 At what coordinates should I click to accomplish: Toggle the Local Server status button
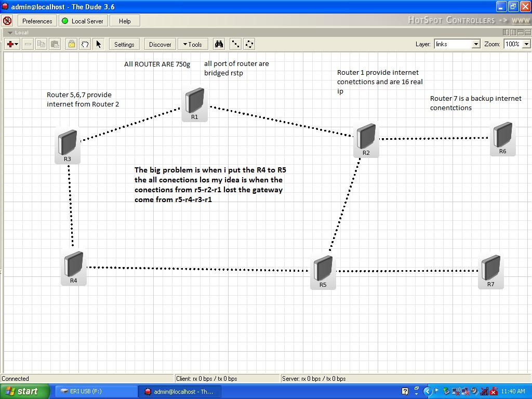pyautogui.click(x=83, y=21)
